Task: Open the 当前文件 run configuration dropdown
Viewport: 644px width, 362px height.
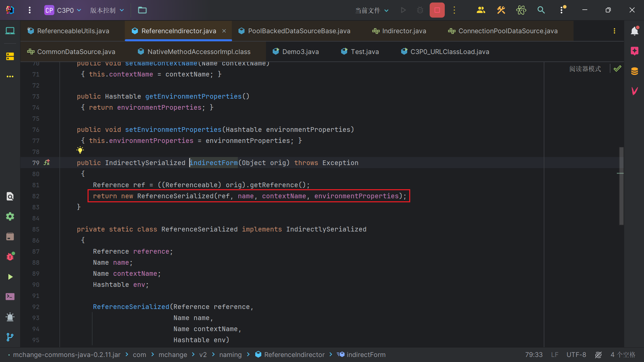Action: (372, 10)
